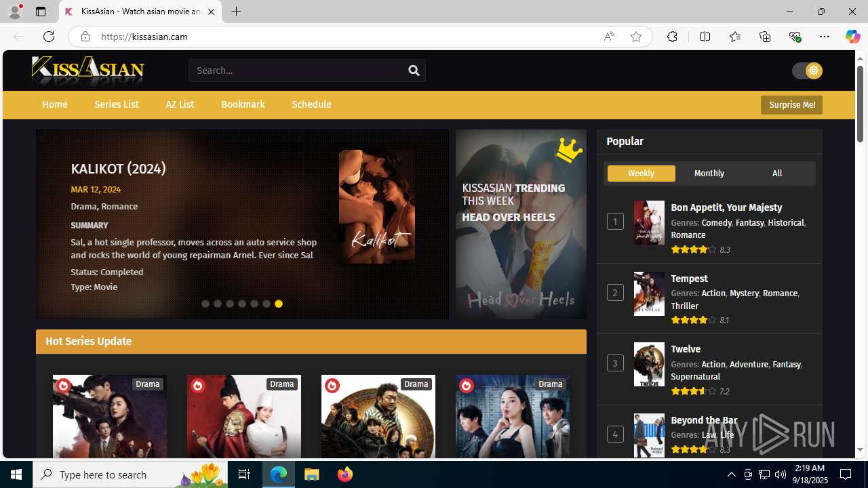This screenshot has width=868, height=488.
Task: Open the Beyond the Bar link
Action: pos(704,420)
